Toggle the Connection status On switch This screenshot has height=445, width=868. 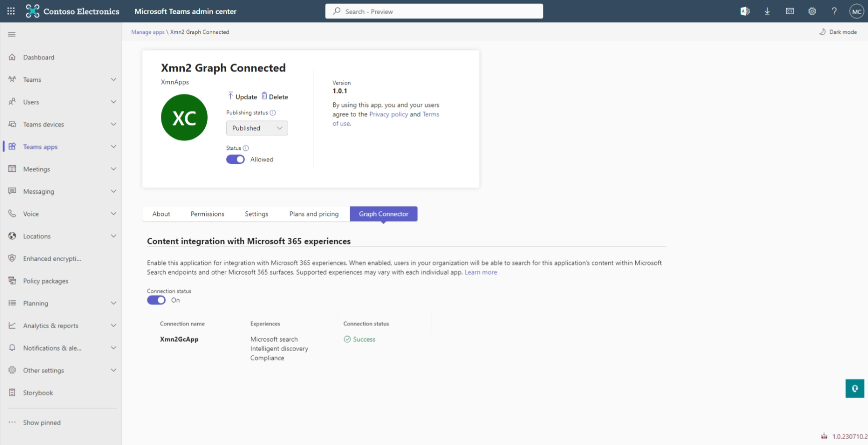click(156, 300)
